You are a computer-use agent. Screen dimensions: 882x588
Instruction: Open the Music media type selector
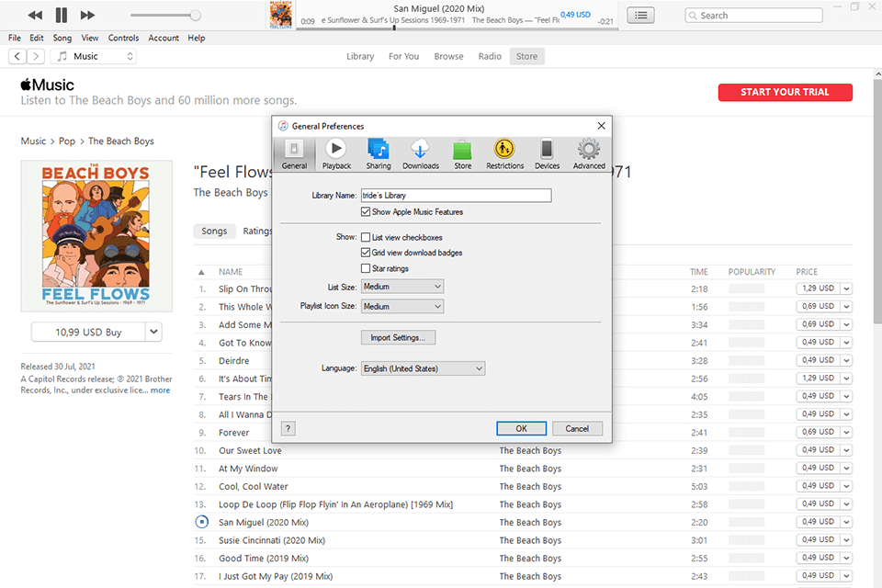(94, 56)
